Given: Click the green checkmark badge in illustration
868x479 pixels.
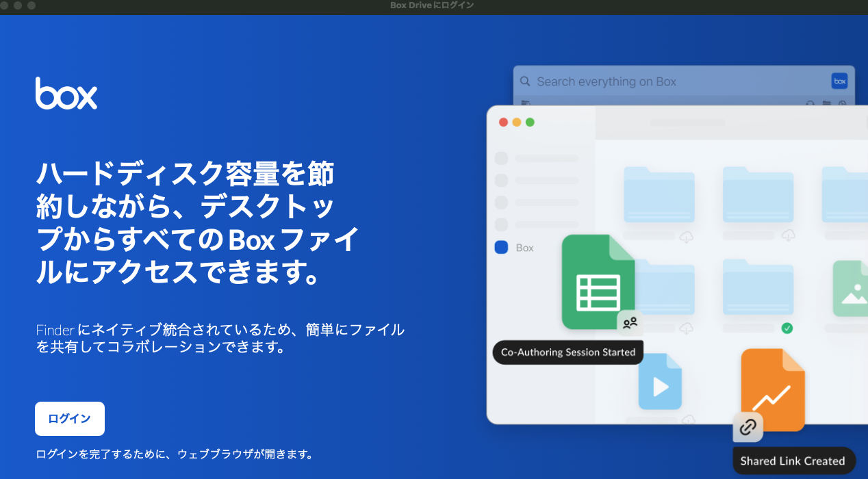Looking at the screenshot, I should pos(787,328).
